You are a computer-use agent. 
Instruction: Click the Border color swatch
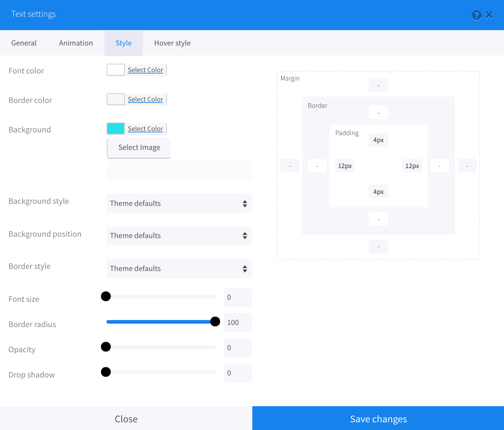click(116, 99)
